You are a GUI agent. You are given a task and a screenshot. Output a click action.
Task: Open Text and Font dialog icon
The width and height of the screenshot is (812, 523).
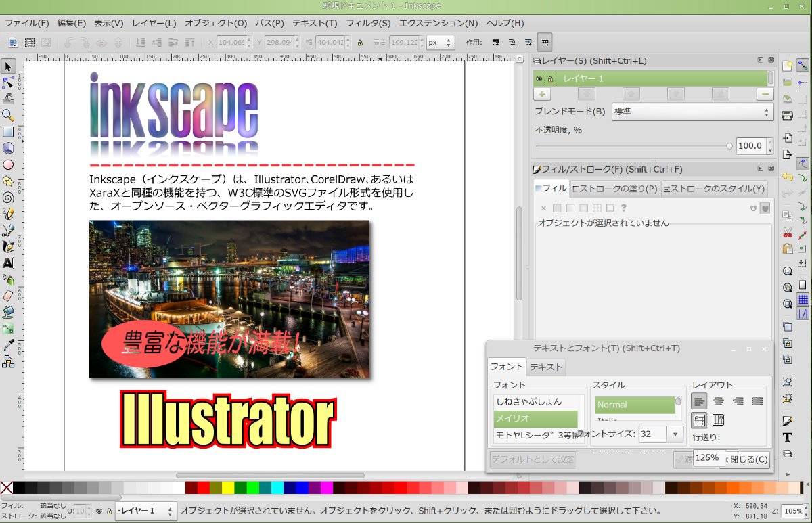pyautogui.click(x=787, y=437)
